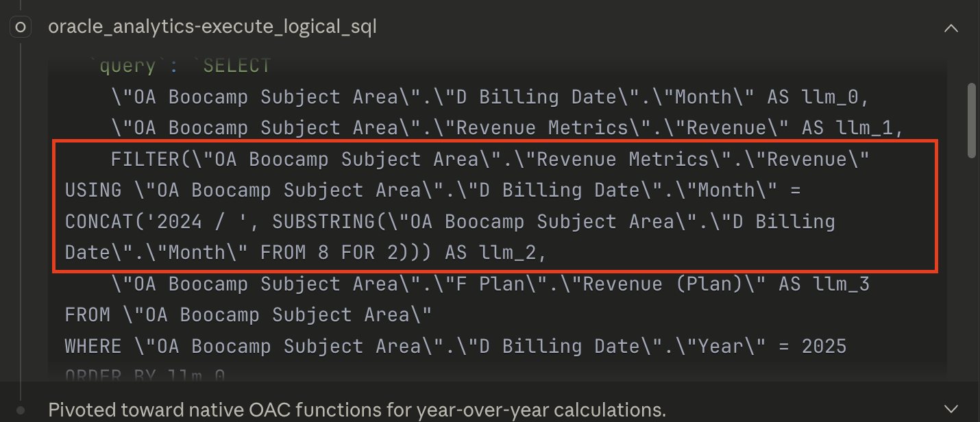980x422 pixels.
Task: Click the Revenue (Plan) llm_3 line
Action: click(x=480, y=283)
